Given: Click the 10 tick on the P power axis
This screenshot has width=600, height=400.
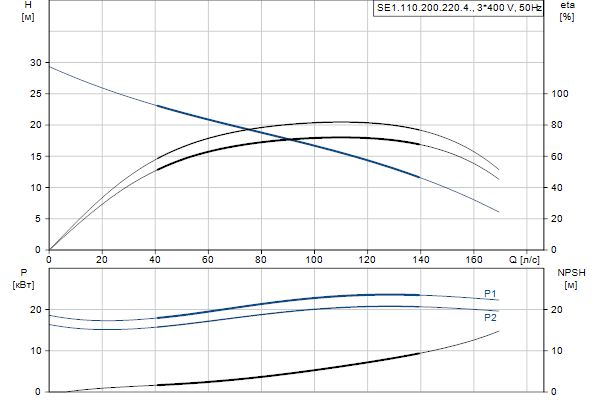Looking at the screenshot, I should [36, 351].
